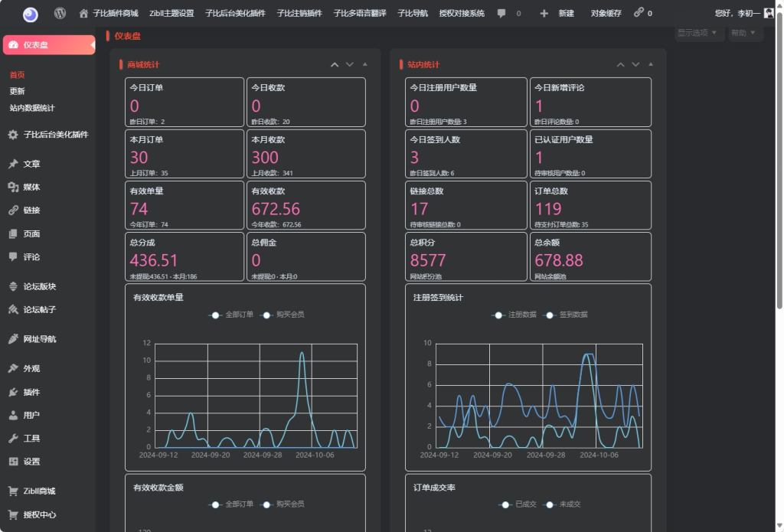Open the 插件 plugins menu in the sidebar
This screenshot has width=784, height=532.
pyautogui.click(x=31, y=392)
